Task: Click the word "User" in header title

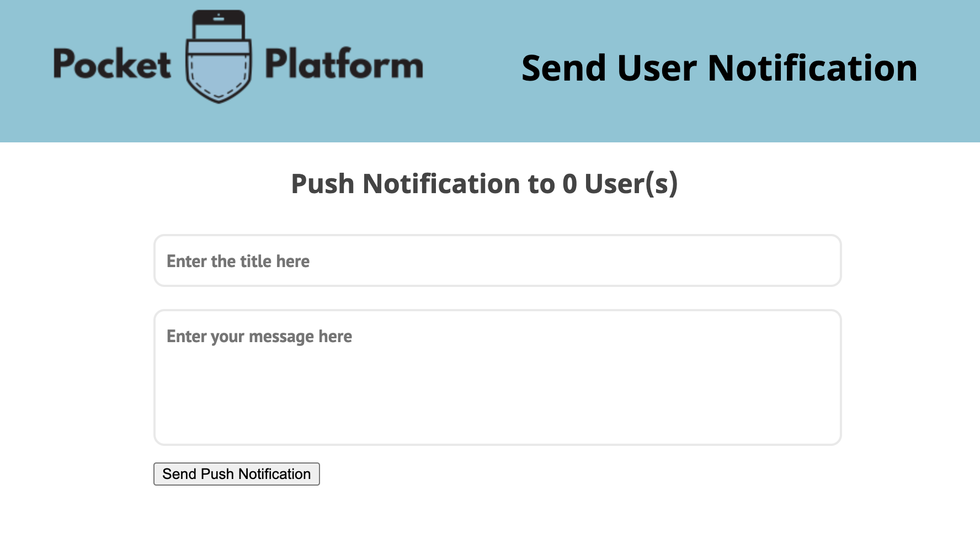Action: [x=657, y=68]
